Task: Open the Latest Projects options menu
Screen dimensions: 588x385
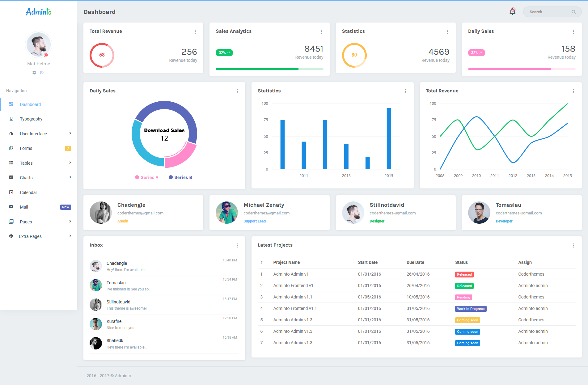Action: tap(573, 245)
